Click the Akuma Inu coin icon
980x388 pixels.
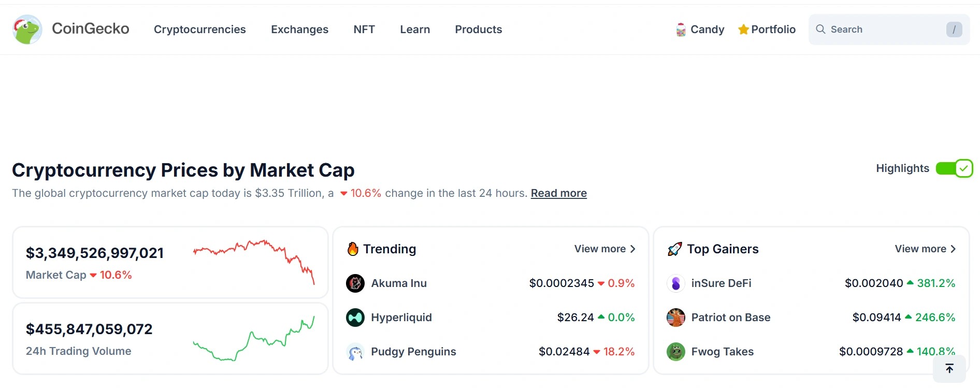click(355, 283)
